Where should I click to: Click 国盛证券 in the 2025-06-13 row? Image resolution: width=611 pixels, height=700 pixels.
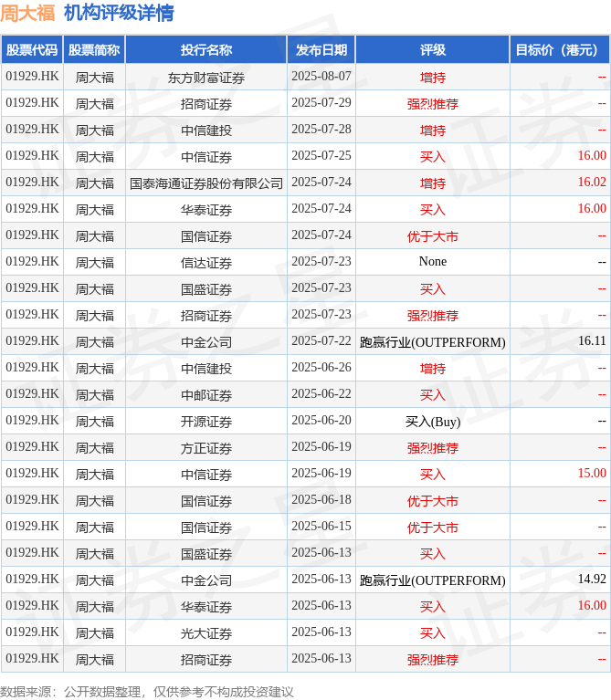pos(206,554)
